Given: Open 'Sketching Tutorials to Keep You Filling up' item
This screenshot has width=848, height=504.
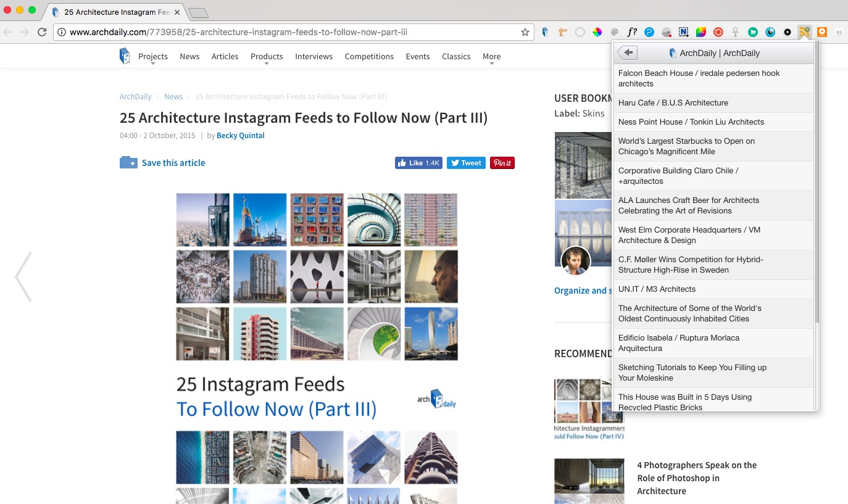Looking at the screenshot, I should (713, 373).
